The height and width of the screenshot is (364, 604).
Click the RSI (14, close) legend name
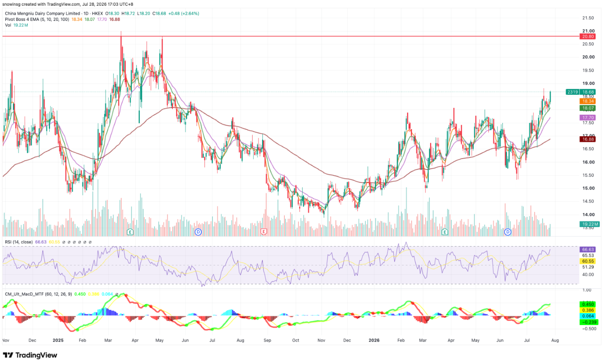19,242
